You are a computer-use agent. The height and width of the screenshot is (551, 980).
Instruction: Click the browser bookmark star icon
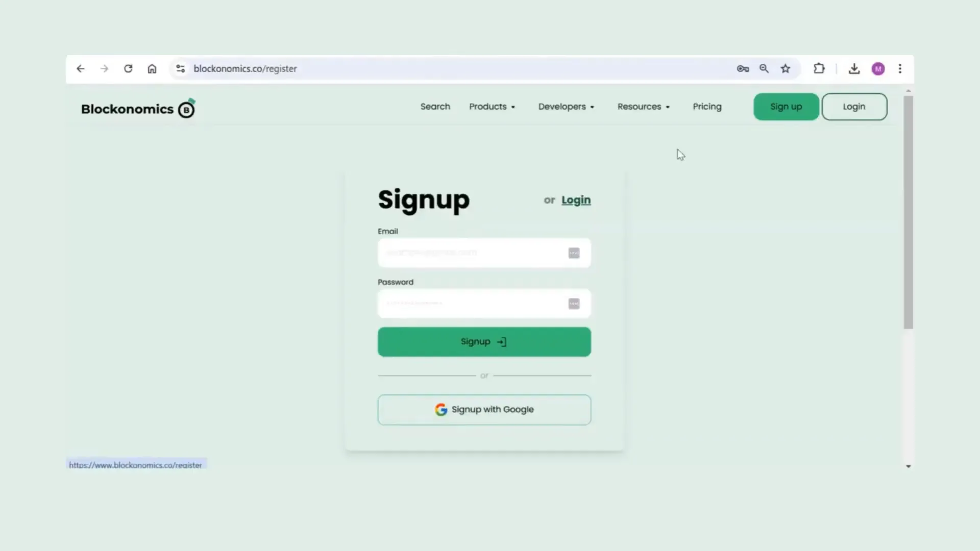[786, 69]
